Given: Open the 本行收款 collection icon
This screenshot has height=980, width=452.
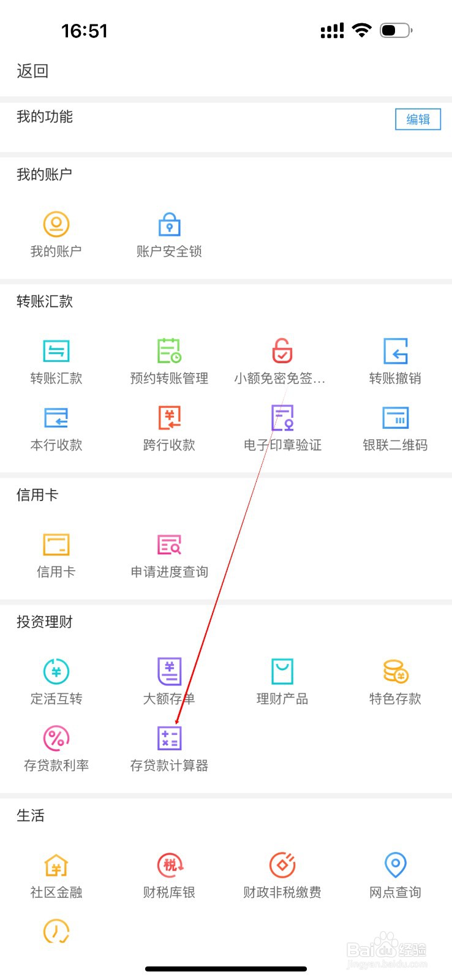Looking at the screenshot, I should (56, 418).
